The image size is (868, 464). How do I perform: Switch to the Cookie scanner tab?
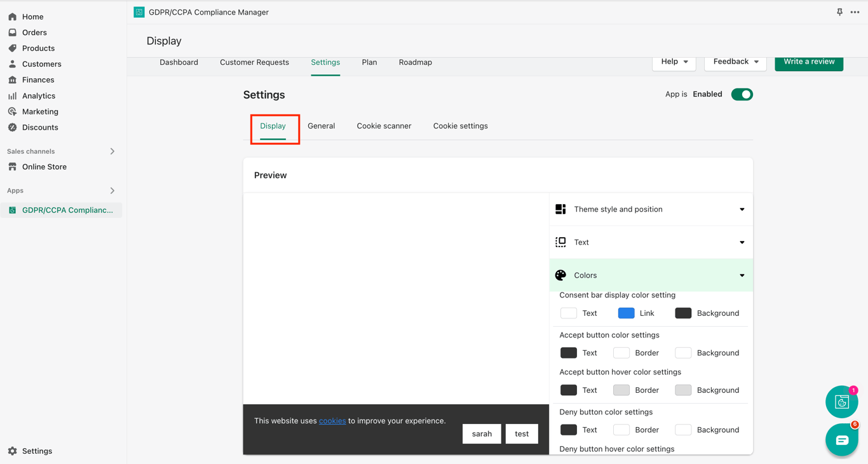(384, 126)
